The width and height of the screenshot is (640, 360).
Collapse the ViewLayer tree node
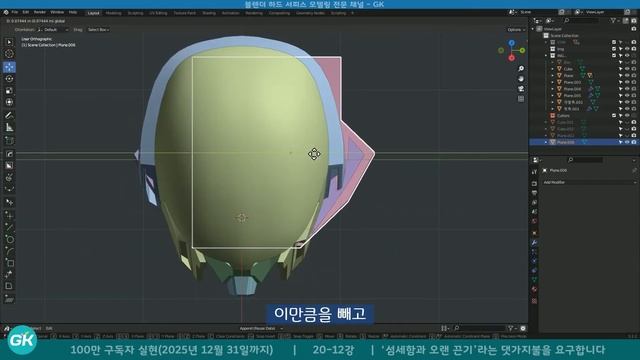(x=533, y=29)
